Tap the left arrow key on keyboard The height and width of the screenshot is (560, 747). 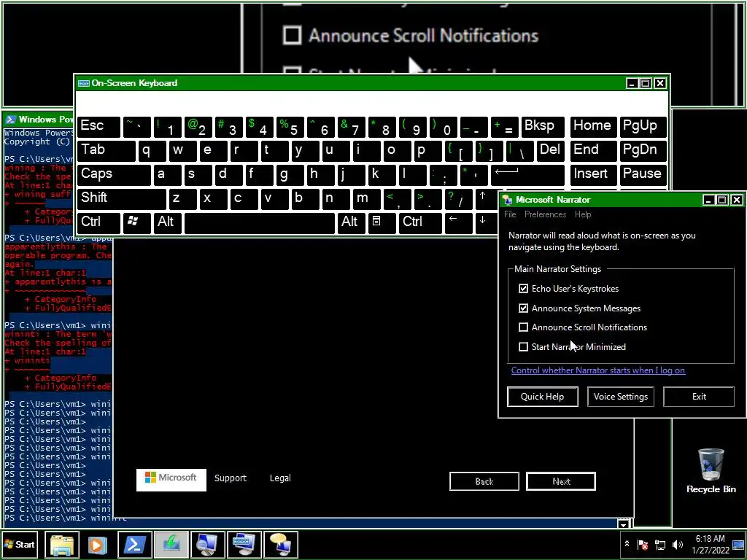tap(458, 222)
